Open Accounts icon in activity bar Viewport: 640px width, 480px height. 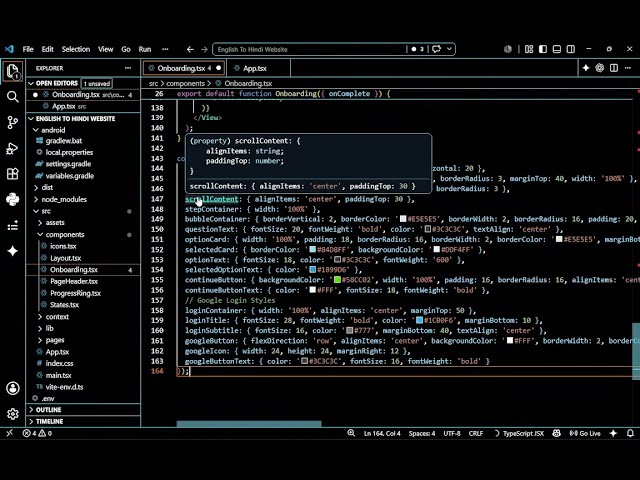tap(13, 388)
